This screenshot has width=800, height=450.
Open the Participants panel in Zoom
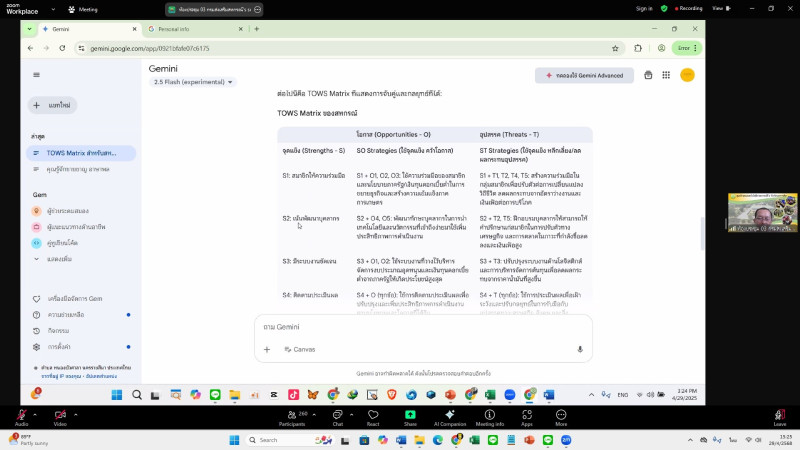(292, 417)
